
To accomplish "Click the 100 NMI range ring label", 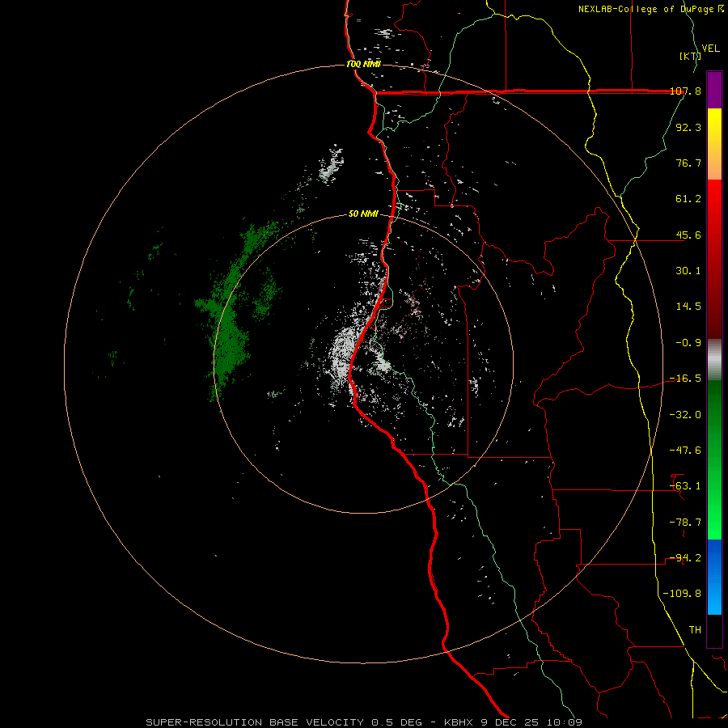I will tap(363, 64).
